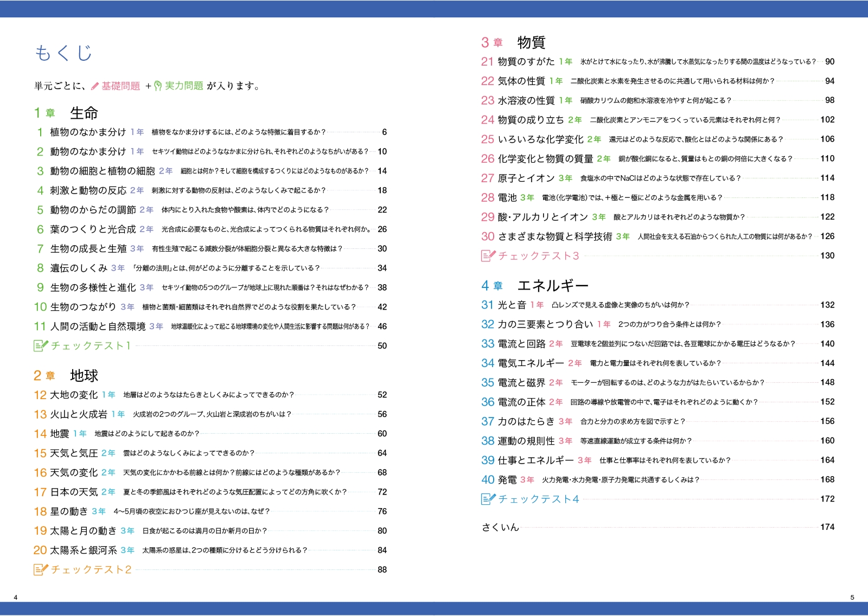This screenshot has width=868, height=616.
Task: Click page number 174 for さくいん
Action: pos(827,527)
